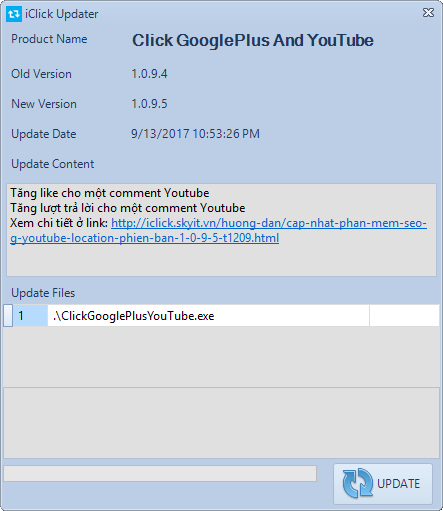Screen dimensions: 443x511
Task: Click the Update Content label
Action: point(53,164)
